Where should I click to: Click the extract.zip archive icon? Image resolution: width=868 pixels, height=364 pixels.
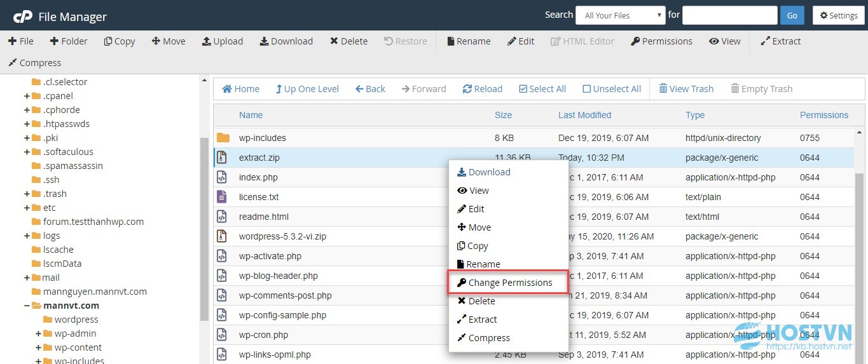[221, 158]
